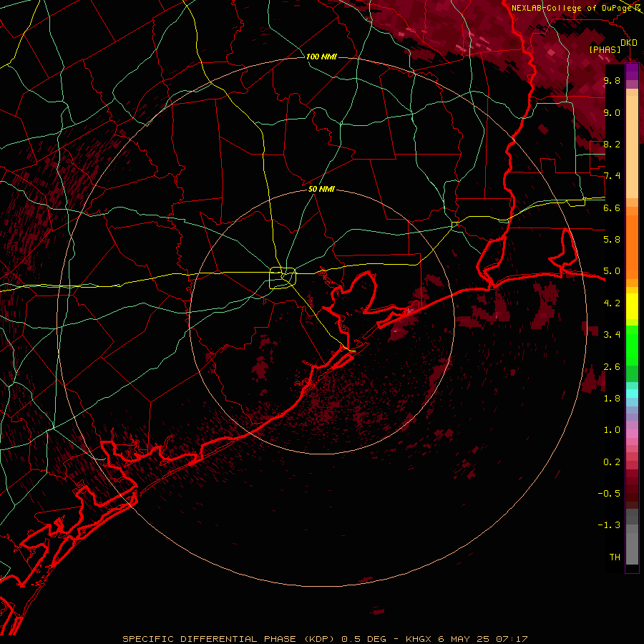Click the TH threshold label
This screenshot has width=644, height=644.
(615, 557)
